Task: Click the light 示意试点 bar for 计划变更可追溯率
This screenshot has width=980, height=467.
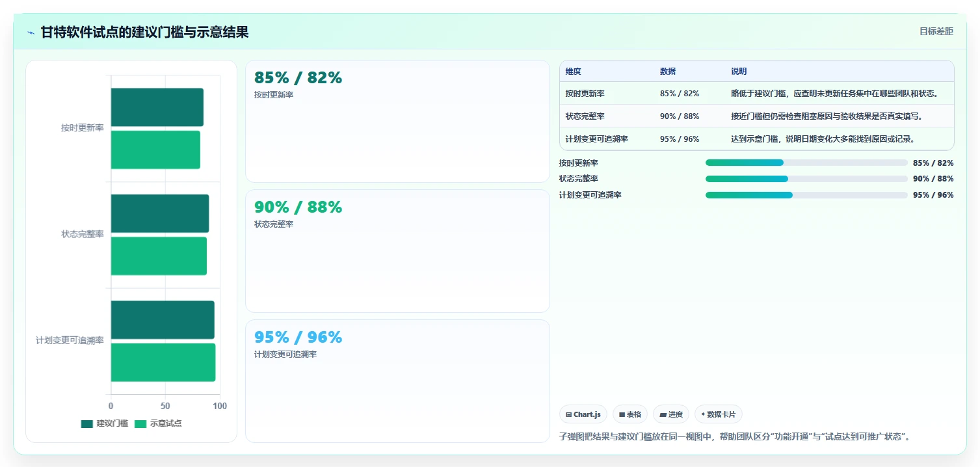Action: click(x=163, y=362)
